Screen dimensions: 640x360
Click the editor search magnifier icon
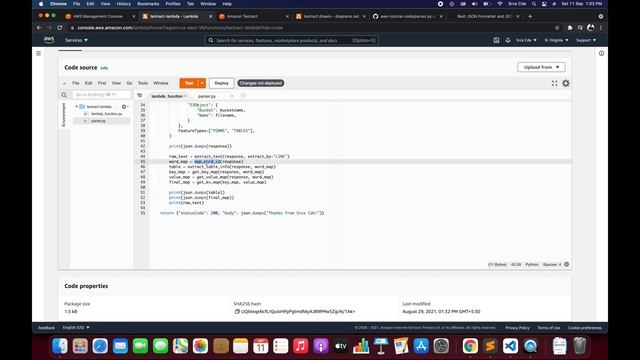point(64,95)
